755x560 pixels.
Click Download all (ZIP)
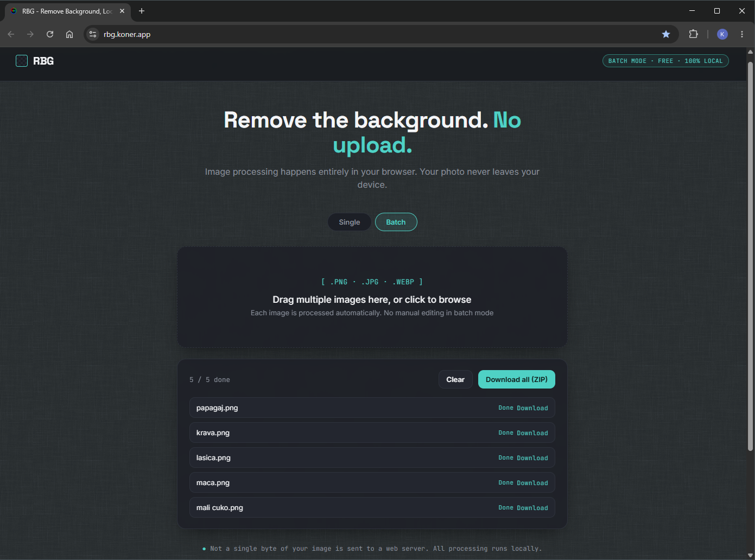pos(517,379)
